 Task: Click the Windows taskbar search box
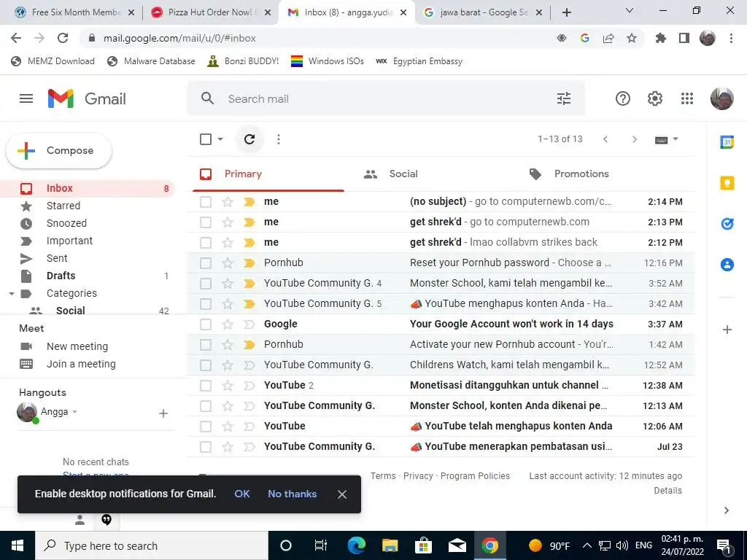point(152,545)
